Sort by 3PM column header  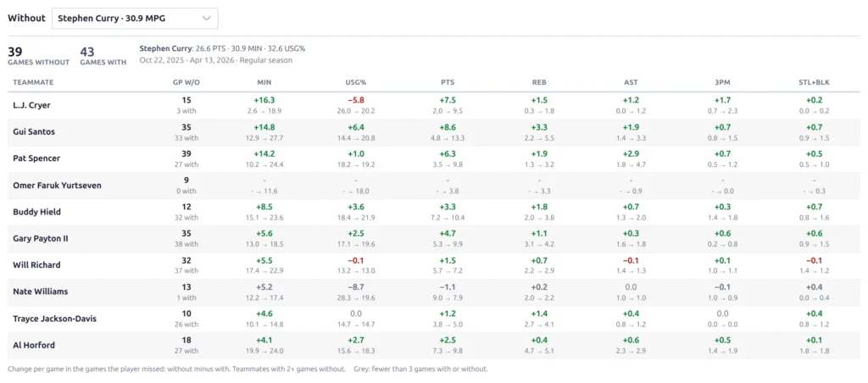(x=722, y=82)
